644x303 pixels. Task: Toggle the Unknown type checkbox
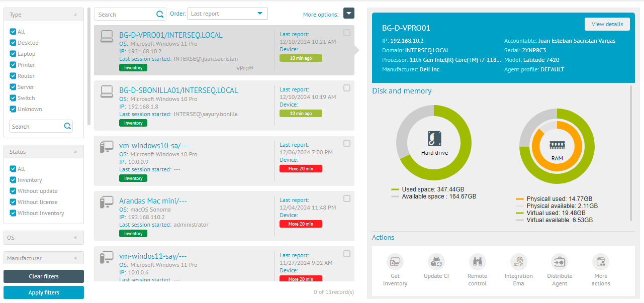[x=13, y=109]
